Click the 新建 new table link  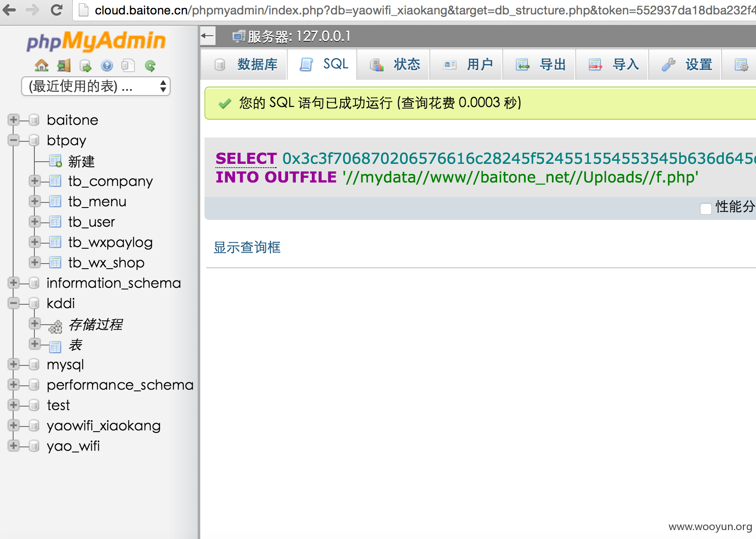[81, 161]
